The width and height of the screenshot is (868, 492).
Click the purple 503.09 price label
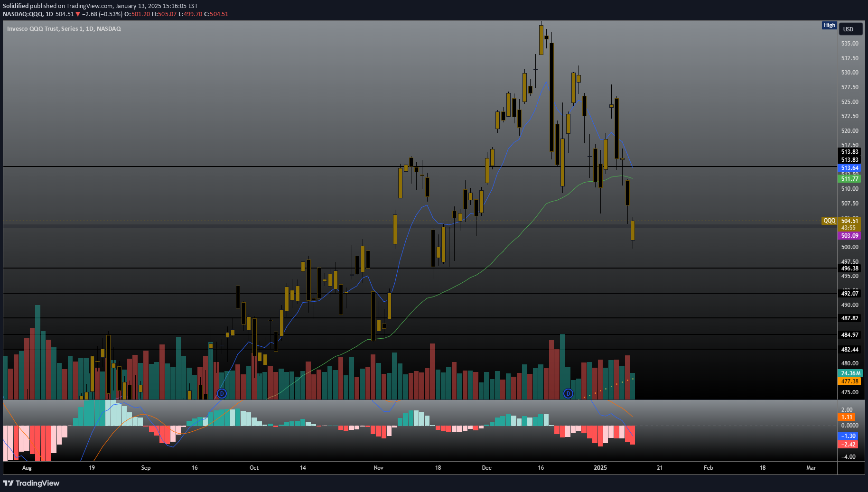[849, 236]
